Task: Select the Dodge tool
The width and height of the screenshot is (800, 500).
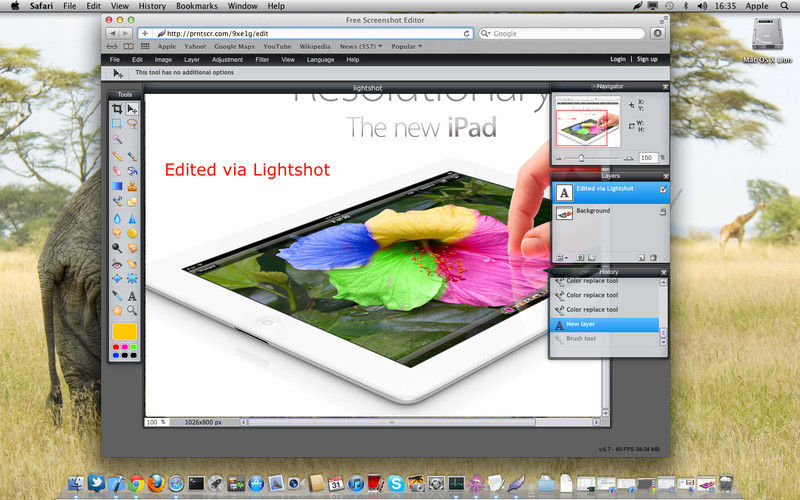Action: (117, 248)
